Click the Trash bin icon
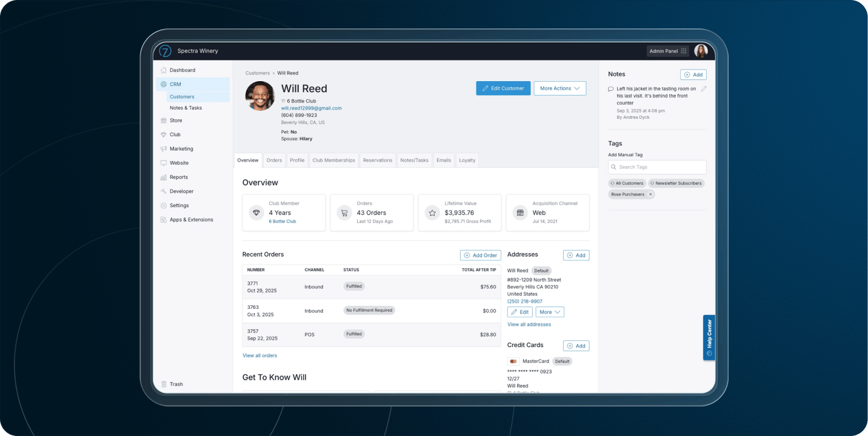Screen dimensions: 868x436 (x=164, y=384)
